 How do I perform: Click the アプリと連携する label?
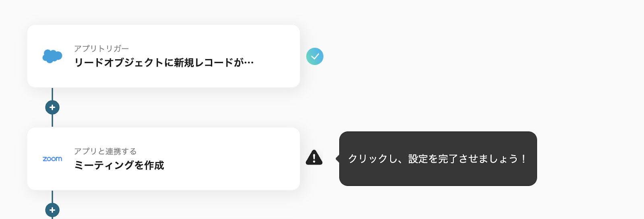(105, 151)
